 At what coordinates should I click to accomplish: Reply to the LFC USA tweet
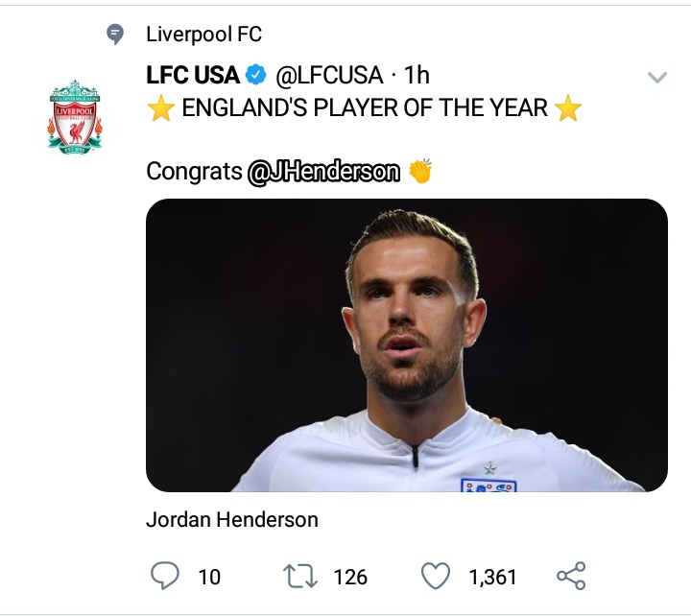166,576
